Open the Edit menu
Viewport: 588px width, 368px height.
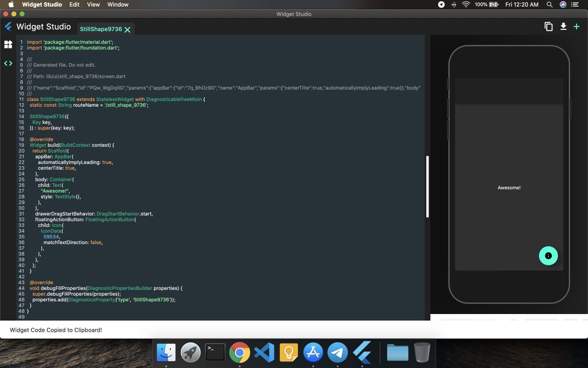point(74,4)
